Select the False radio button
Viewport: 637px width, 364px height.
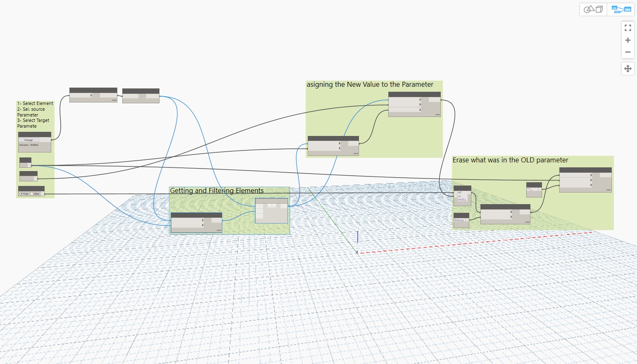click(32, 194)
